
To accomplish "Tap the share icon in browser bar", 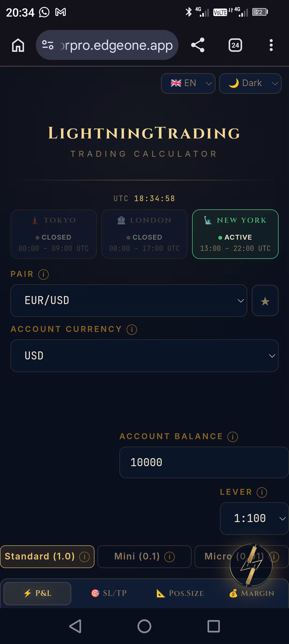I will point(198,45).
